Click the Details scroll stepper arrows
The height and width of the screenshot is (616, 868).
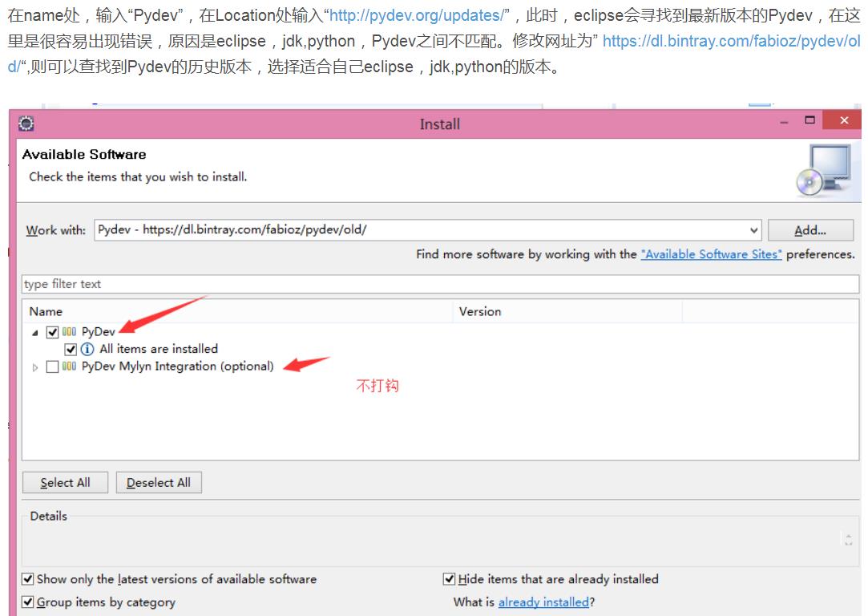pyautogui.click(x=848, y=539)
